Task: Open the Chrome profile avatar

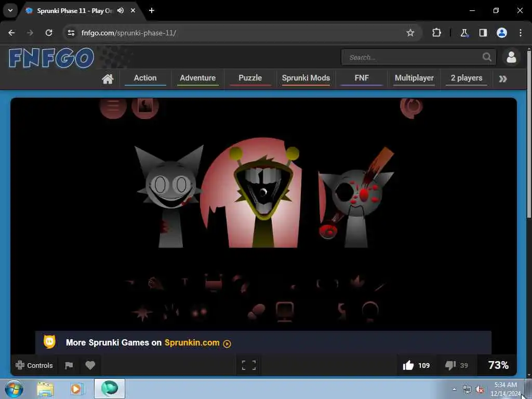Action: coord(502,33)
